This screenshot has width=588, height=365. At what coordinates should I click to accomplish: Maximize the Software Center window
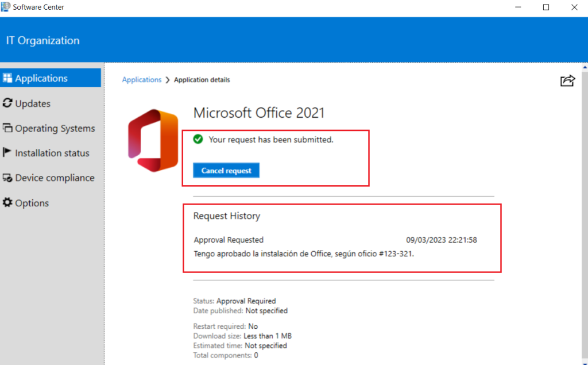tap(546, 7)
